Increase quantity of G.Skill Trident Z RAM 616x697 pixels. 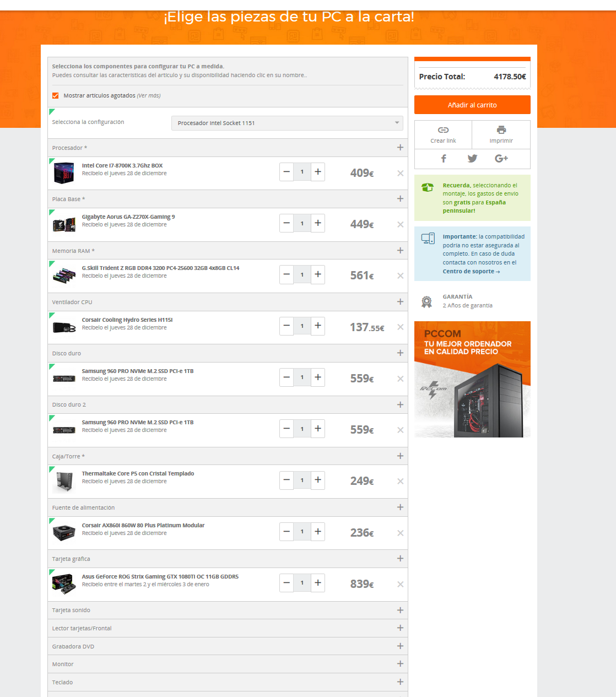coord(318,274)
